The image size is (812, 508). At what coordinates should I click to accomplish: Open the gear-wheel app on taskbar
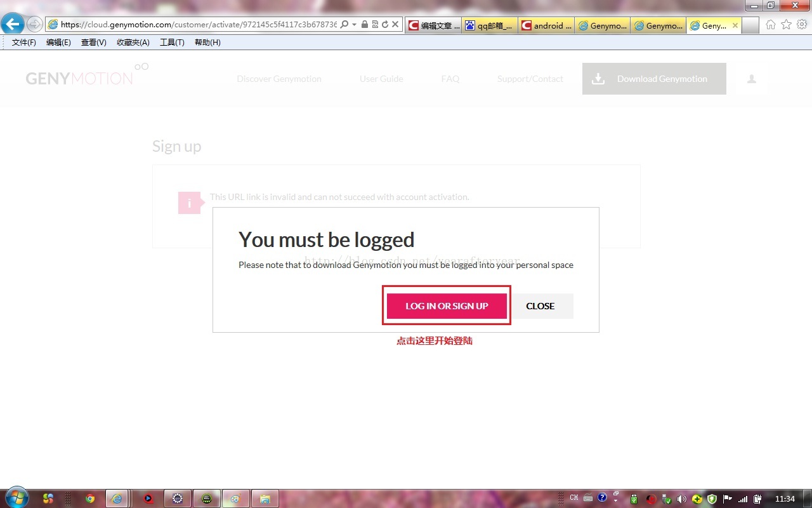178,499
